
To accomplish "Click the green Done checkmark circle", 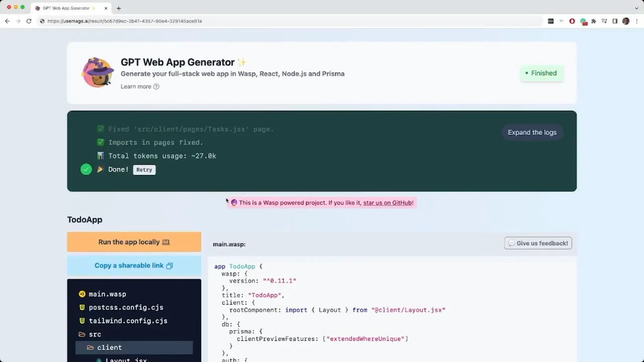I will (86, 169).
